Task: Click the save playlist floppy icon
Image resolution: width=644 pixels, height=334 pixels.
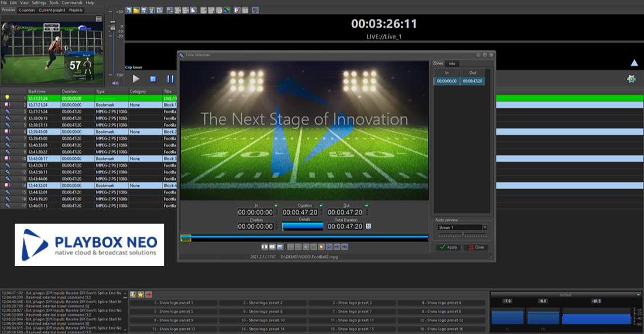Action: [x=144, y=11]
